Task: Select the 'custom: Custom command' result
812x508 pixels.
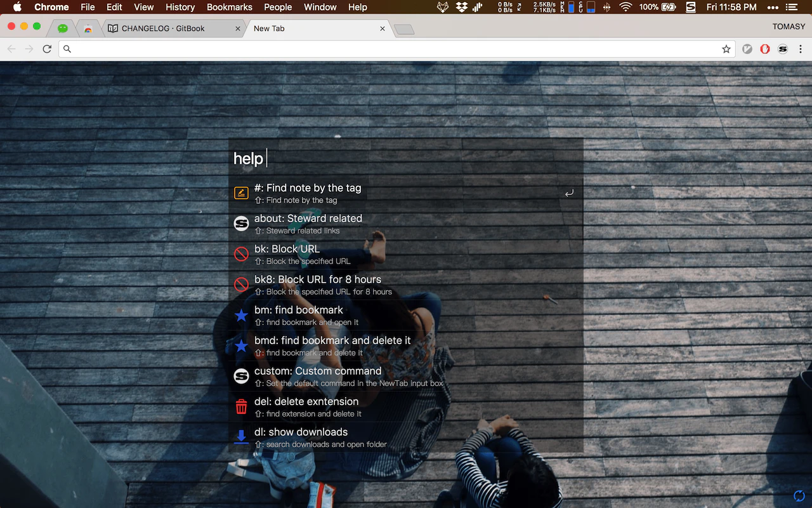Action: click(x=406, y=376)
